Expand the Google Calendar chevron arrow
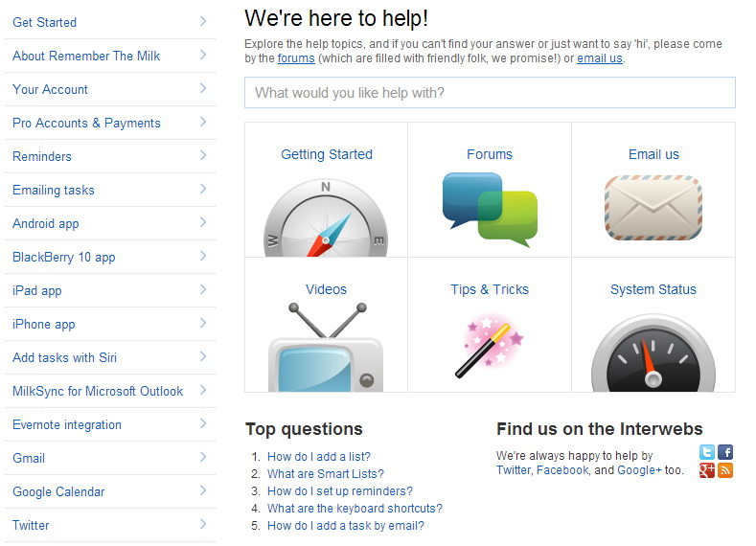 coord(203,490)
